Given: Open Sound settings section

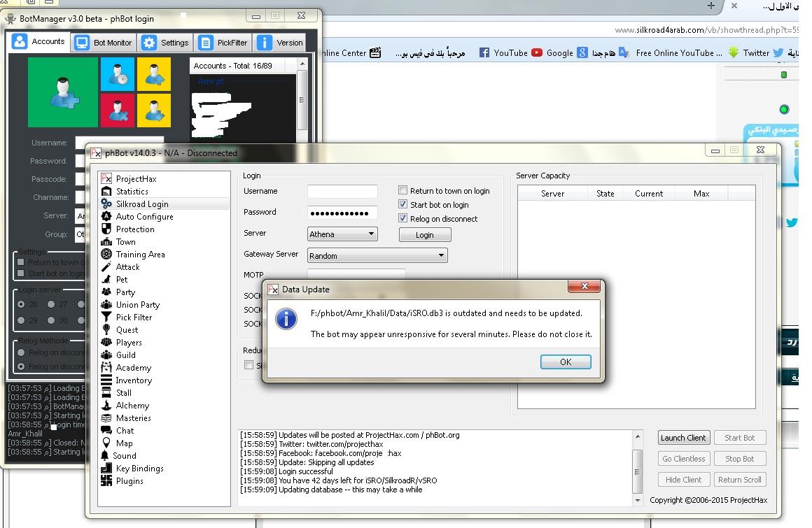Looking at the screenshot, I should pyautogui.click(x=125, y=455).
